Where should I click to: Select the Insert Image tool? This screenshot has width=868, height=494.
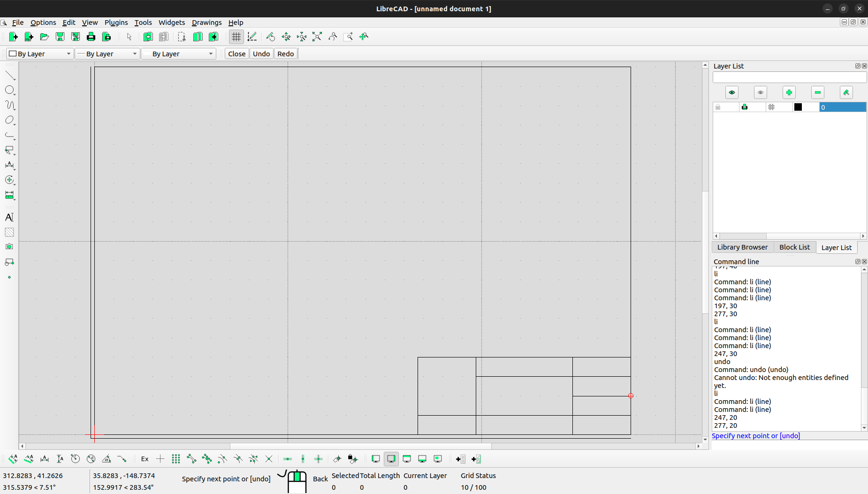[x=9, y=247]
